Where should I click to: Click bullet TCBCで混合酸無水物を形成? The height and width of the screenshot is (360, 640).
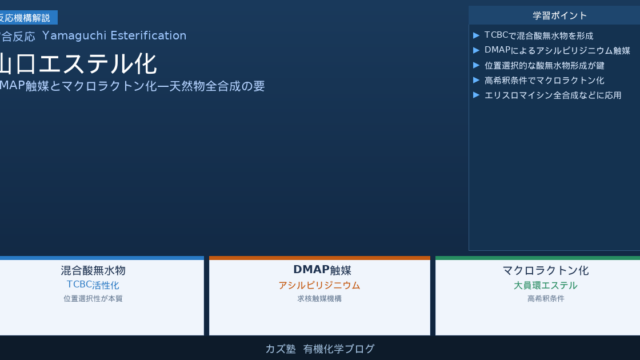[539, 36]
